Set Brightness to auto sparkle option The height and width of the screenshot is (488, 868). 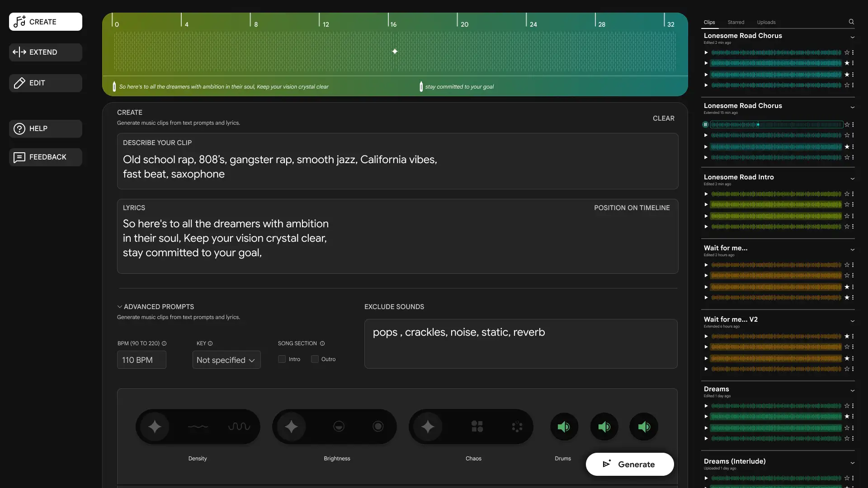pos(291,427)
